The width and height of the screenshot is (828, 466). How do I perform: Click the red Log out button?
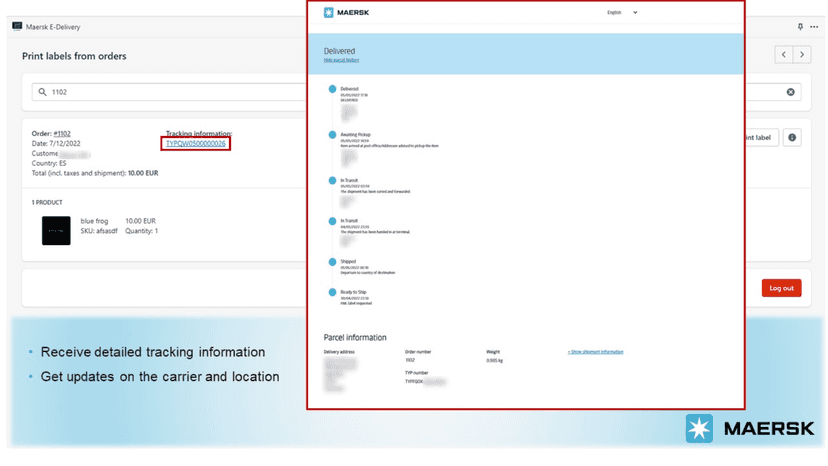782,288
